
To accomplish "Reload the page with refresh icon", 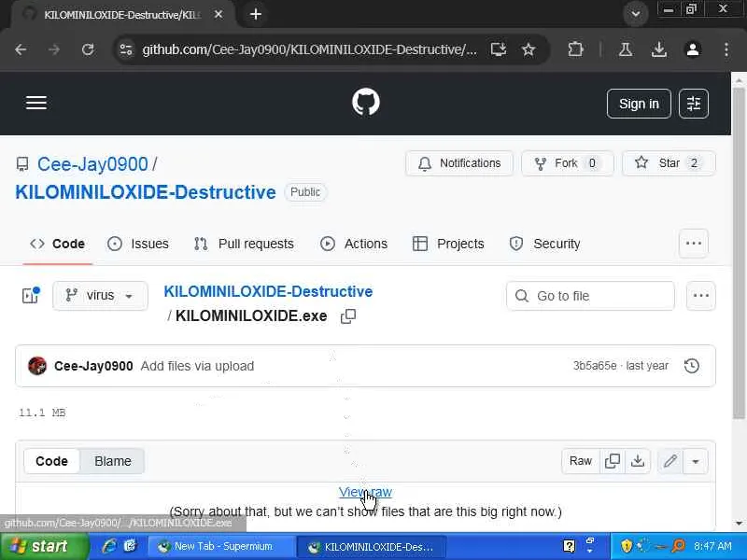I will tap(88, 49).
